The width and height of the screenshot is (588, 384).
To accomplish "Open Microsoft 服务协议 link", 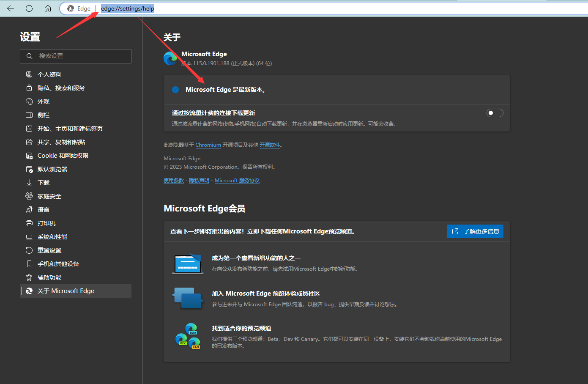I will 237,181.
